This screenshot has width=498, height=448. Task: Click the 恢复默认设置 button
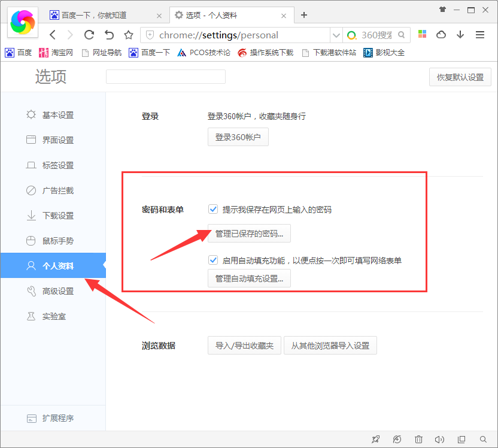(460, 77)
